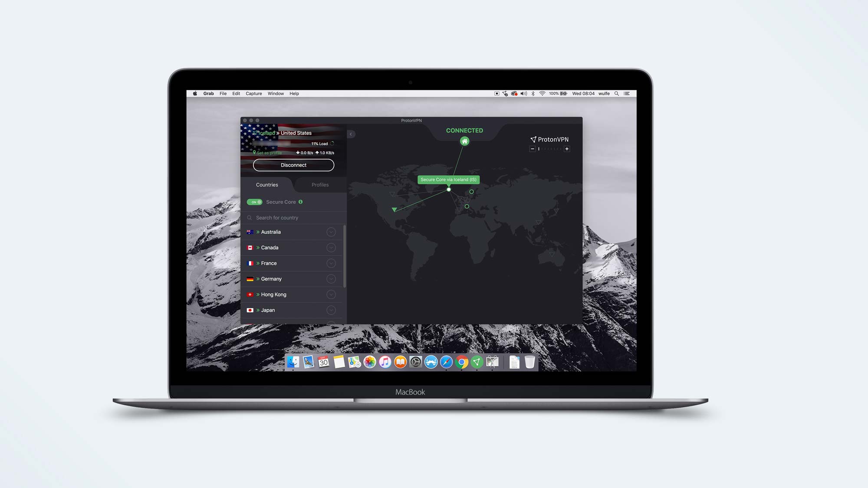
Task: Switch to the Profiles tab
Action: (x=320, y=185)
